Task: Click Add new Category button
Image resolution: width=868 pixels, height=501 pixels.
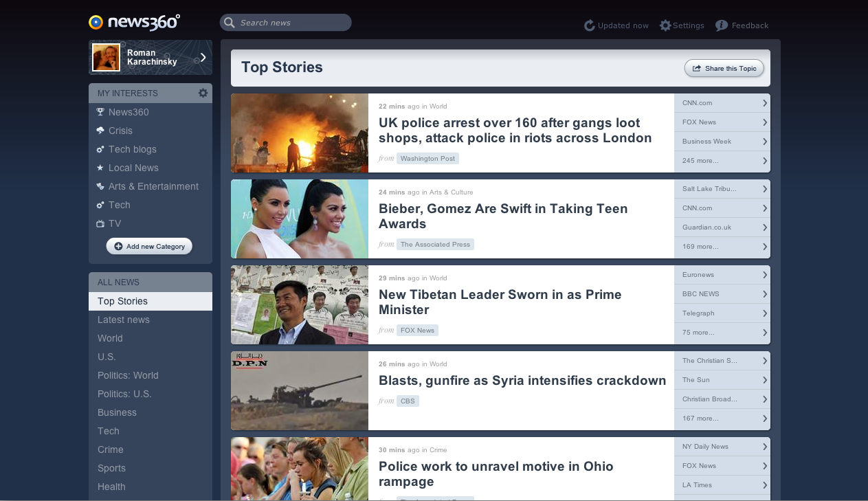Action: click(x=149, y=246)
